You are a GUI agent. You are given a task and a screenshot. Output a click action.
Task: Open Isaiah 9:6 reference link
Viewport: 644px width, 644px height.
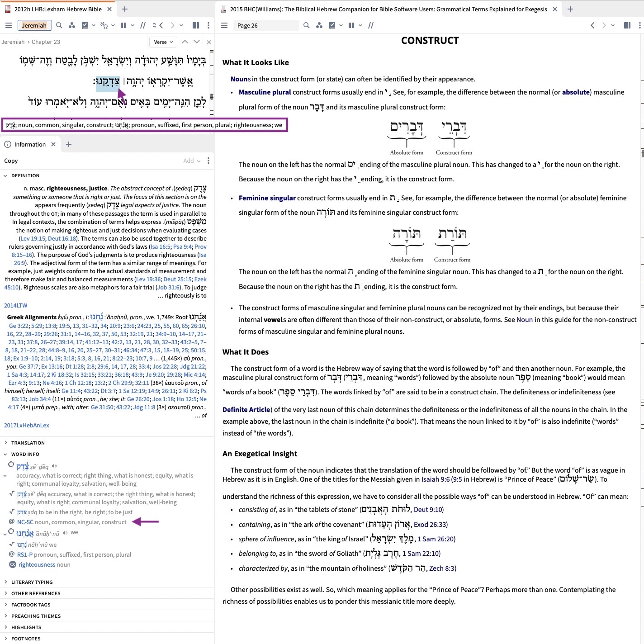(436, 479)
